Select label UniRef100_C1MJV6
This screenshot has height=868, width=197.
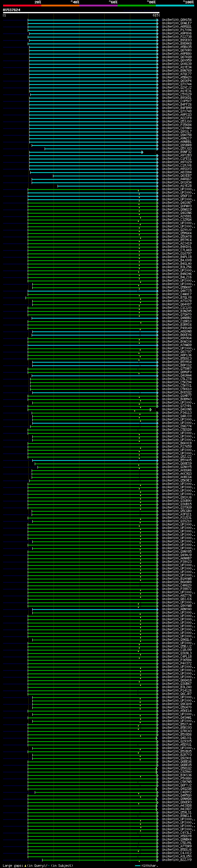tap(177, 165)
